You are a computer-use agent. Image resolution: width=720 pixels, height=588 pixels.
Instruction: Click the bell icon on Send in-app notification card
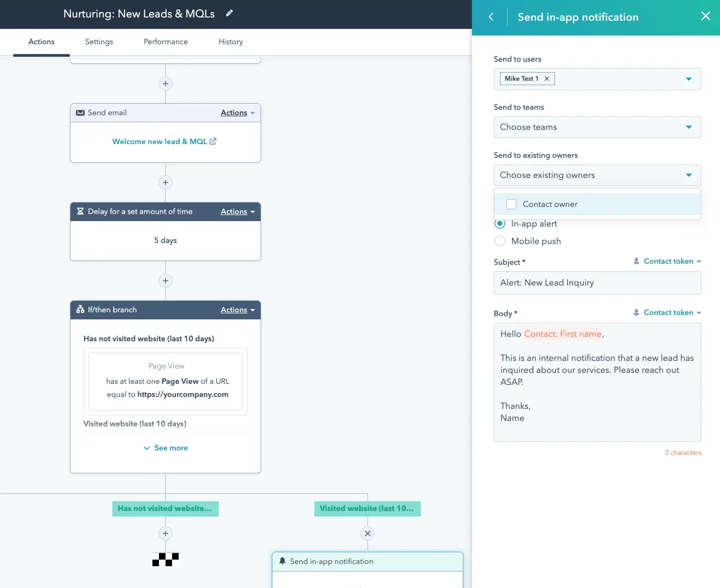[282, 561]
